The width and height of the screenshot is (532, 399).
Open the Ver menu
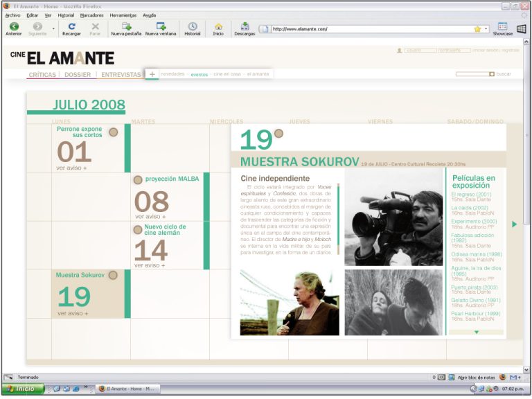coord(48,15)
